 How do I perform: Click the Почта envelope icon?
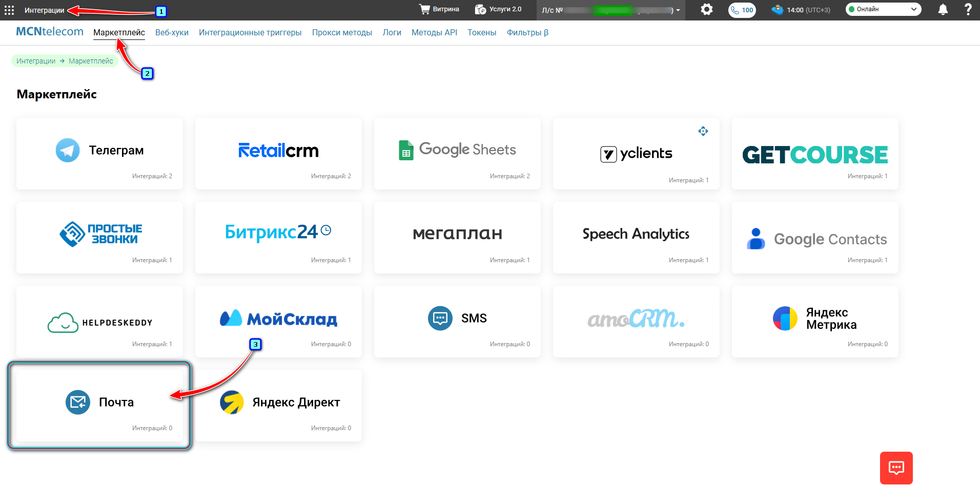78,402
